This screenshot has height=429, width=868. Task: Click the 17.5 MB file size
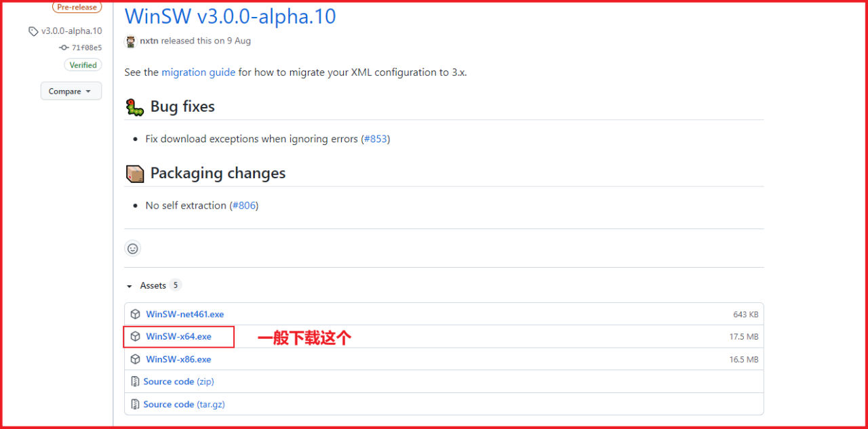pos(744,337)
